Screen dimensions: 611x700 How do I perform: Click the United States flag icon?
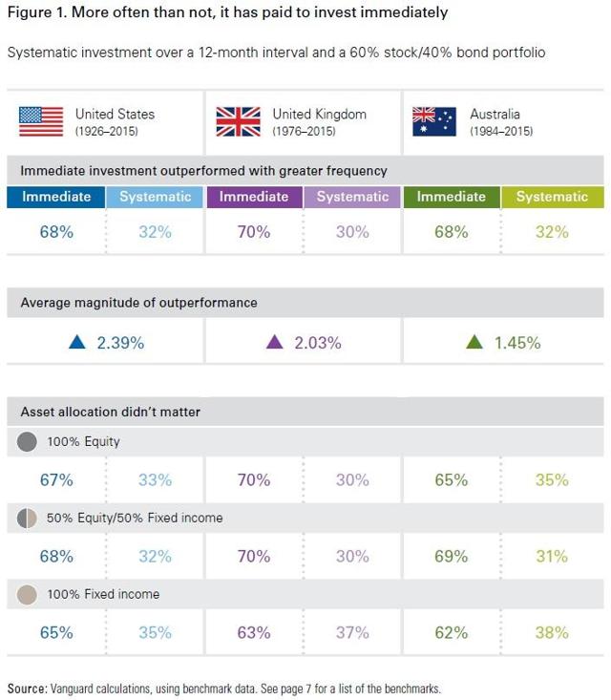coord(41,121)
